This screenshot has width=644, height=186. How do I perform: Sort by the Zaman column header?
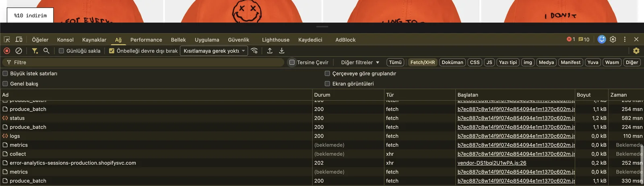(626, 95)
